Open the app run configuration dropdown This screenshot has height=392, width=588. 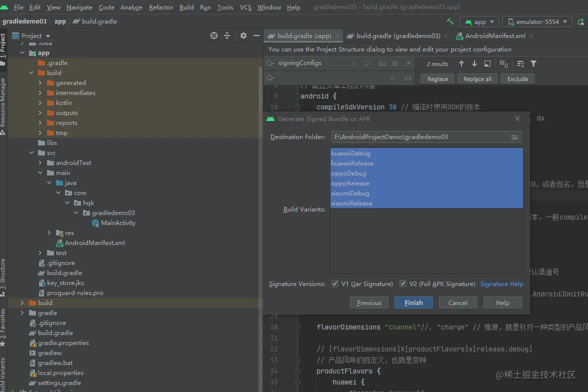tap(479, 22)
